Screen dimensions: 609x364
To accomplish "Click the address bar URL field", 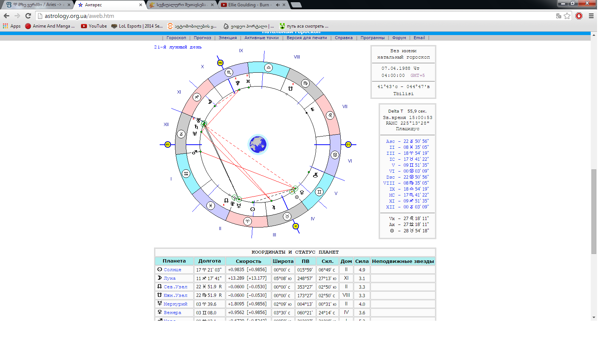I will (x=261, y=16).
